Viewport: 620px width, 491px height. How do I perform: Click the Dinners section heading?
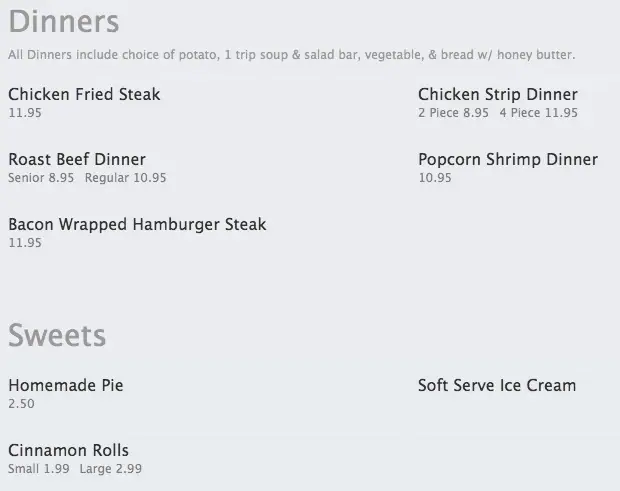tap(63, 21)
